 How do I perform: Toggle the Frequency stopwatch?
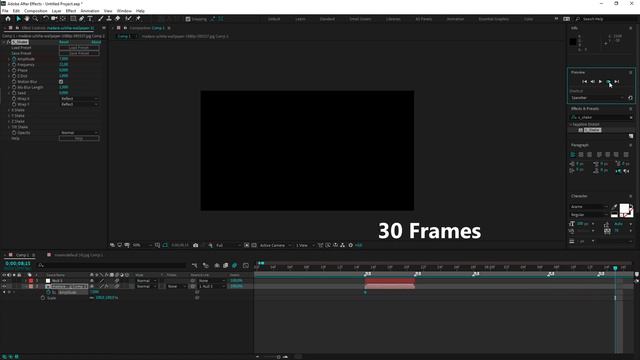point(14,65)
